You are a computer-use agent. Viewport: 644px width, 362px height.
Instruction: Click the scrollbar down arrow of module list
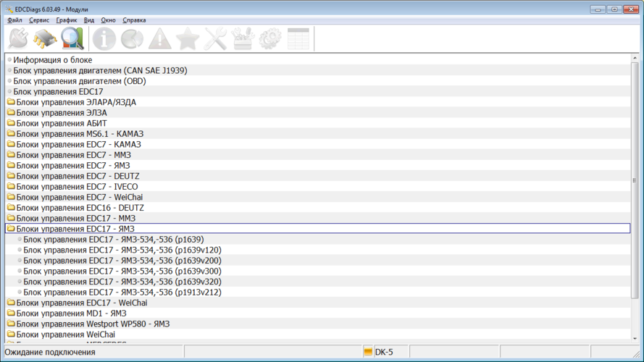[x=635, y=339]
